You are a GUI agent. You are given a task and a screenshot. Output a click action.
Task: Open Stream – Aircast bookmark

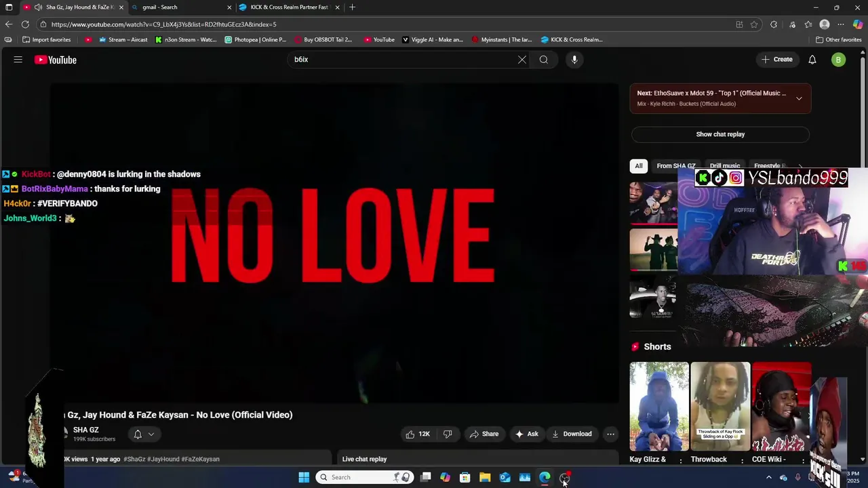click(123, 39)
